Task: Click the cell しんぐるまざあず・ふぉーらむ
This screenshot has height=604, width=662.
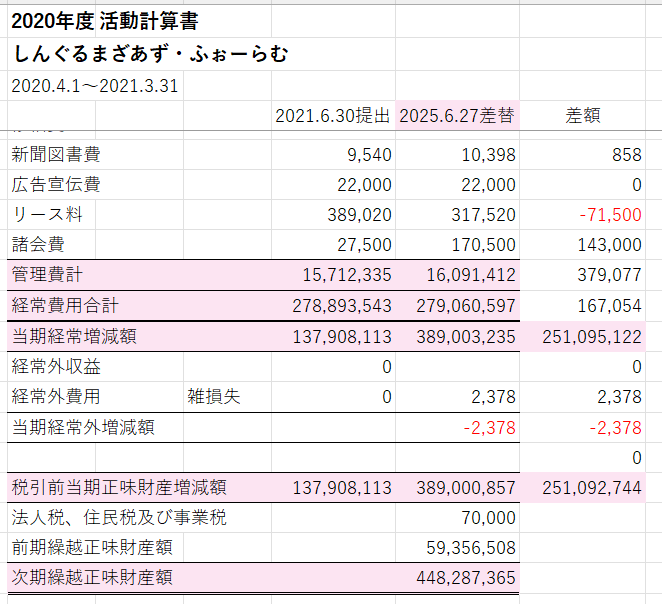Action: 150,54
